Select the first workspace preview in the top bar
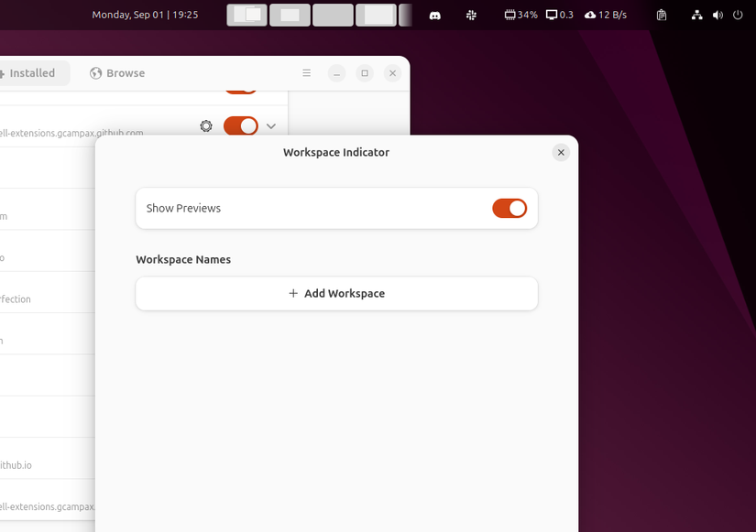This screenshot has width=756, height=532. click(x=247, y=15)
